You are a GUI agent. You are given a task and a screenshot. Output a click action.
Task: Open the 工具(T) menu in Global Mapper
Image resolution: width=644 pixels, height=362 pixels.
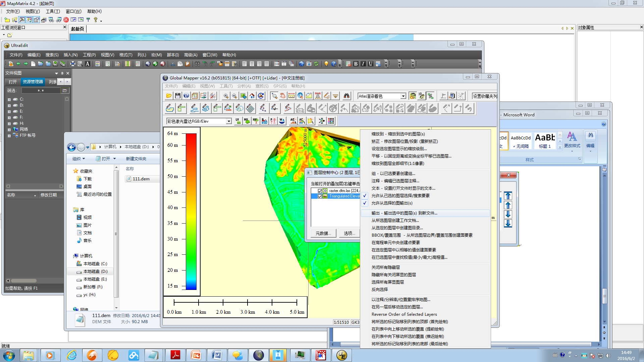(x=226, y=86)
